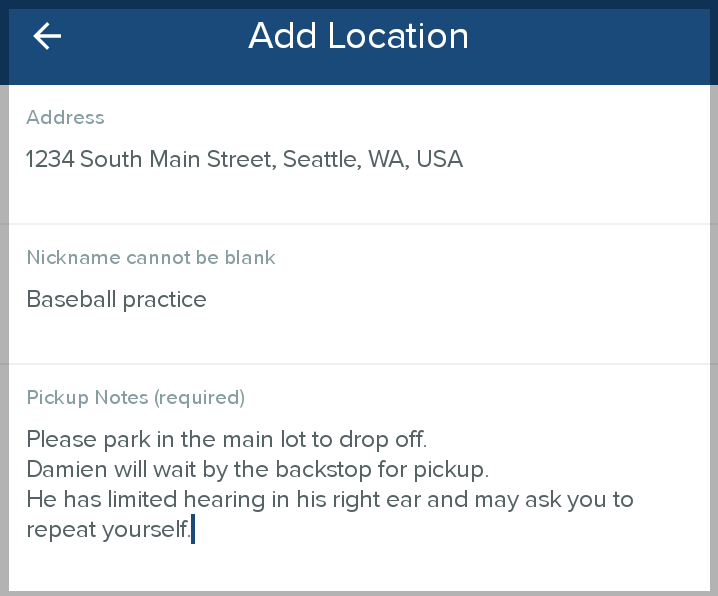718x596 pixels.
Task: Click the Pickup Notes (required) label
Action: pos(135,398)
